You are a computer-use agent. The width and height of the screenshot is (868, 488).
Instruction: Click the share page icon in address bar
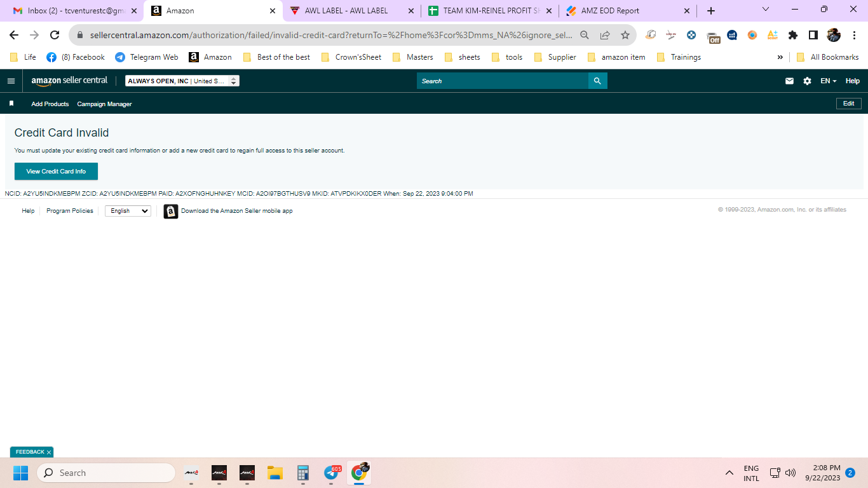(605, 35)
